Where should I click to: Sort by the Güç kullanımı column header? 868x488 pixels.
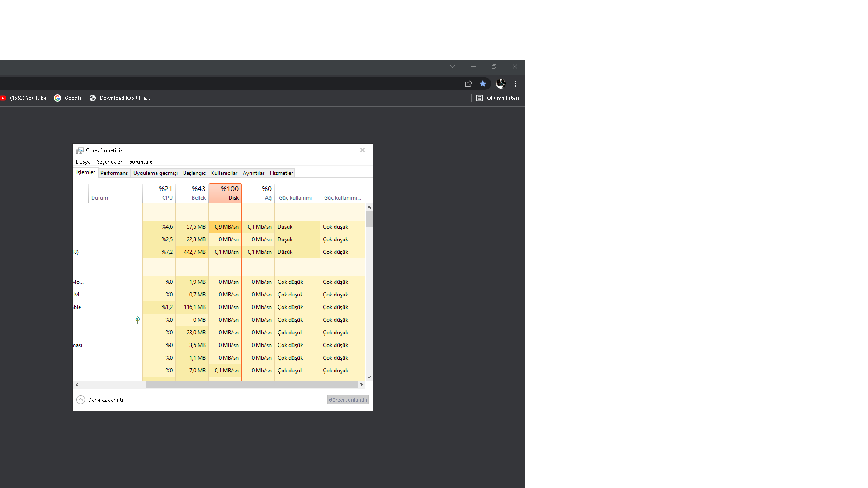297,193
